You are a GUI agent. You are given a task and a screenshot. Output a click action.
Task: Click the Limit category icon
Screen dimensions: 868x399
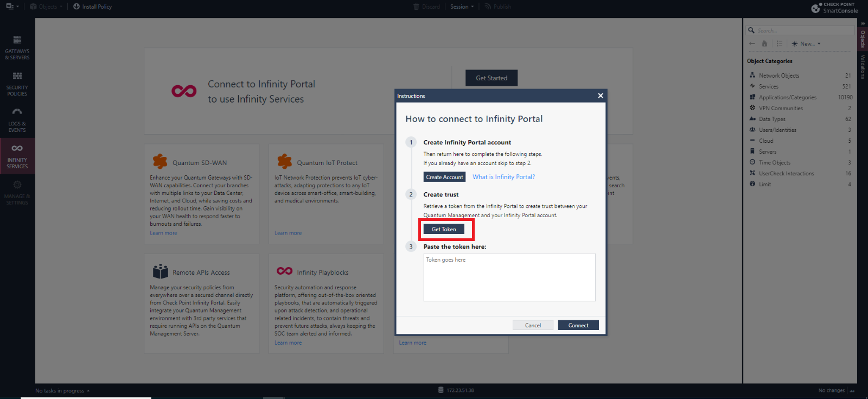pyautogui.click(x=752, y=183)
